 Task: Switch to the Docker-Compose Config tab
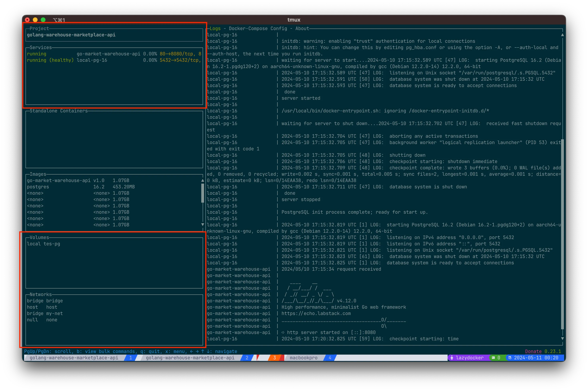point(257,28)
